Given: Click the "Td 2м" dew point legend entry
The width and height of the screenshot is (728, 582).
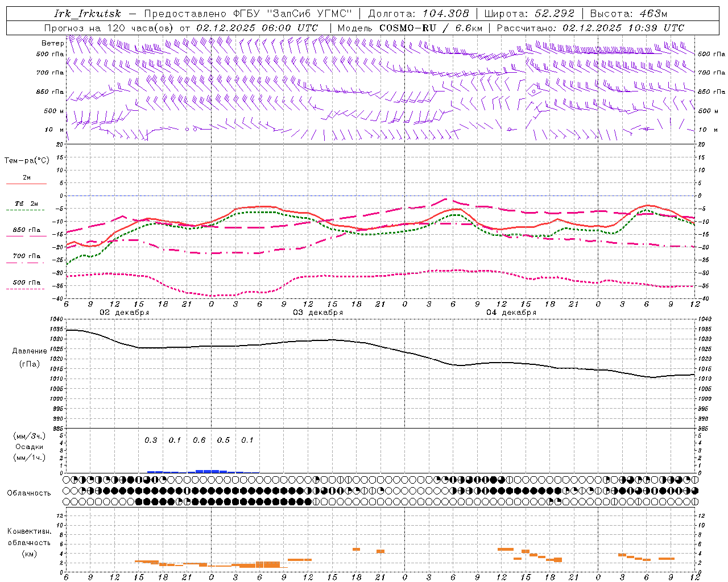Looking at the screenshot, I should click(27, 203).
